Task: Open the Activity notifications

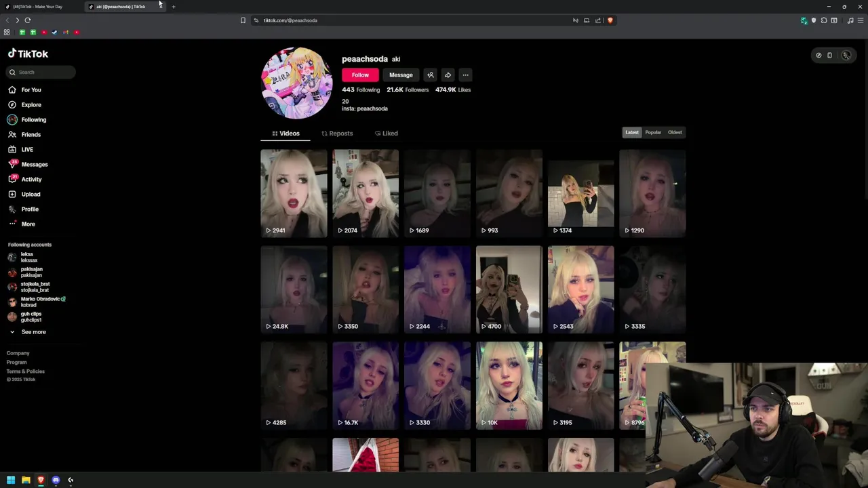Action: pyautogui.click(x=25, y=179)
